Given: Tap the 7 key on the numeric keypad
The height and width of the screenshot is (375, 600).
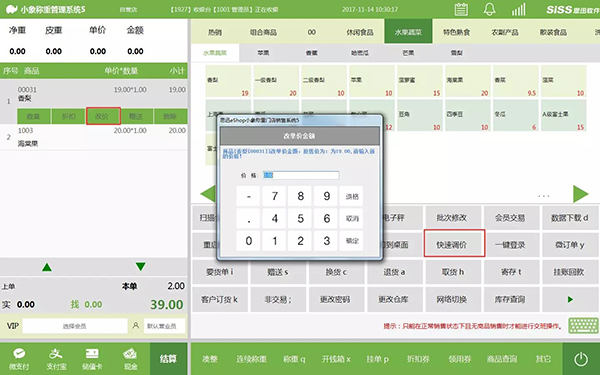Looking at the screenshot, I should click(x=274, y=196).
